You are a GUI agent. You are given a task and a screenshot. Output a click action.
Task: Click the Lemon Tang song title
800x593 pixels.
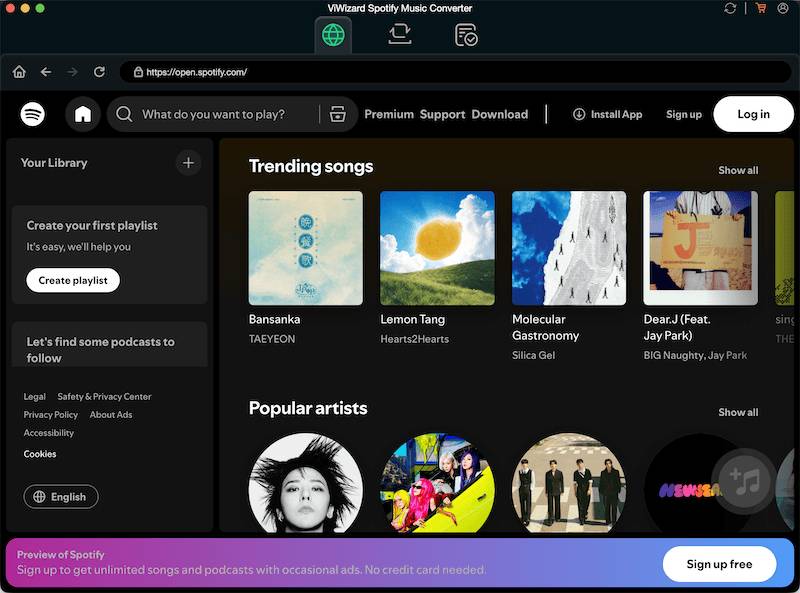(x=413, y=319)
